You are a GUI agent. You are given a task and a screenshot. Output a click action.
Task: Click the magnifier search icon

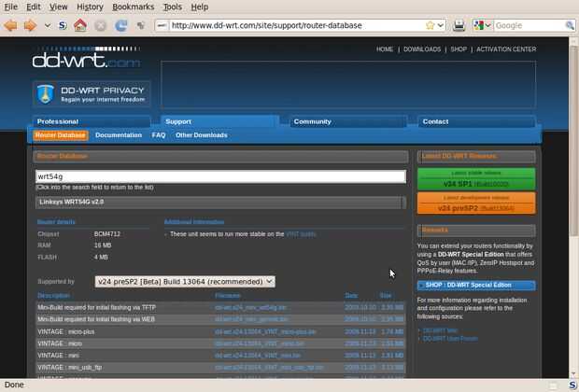pyautogui.click(x=570, y=25)
